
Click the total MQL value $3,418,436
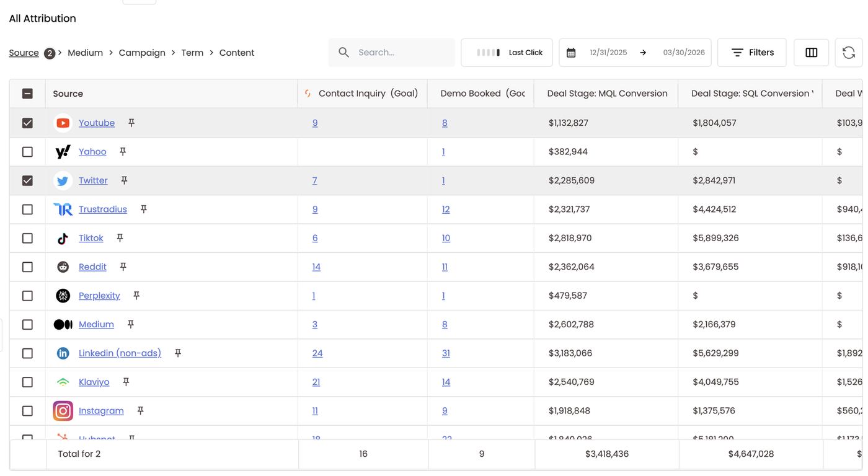tap(607, 454)
